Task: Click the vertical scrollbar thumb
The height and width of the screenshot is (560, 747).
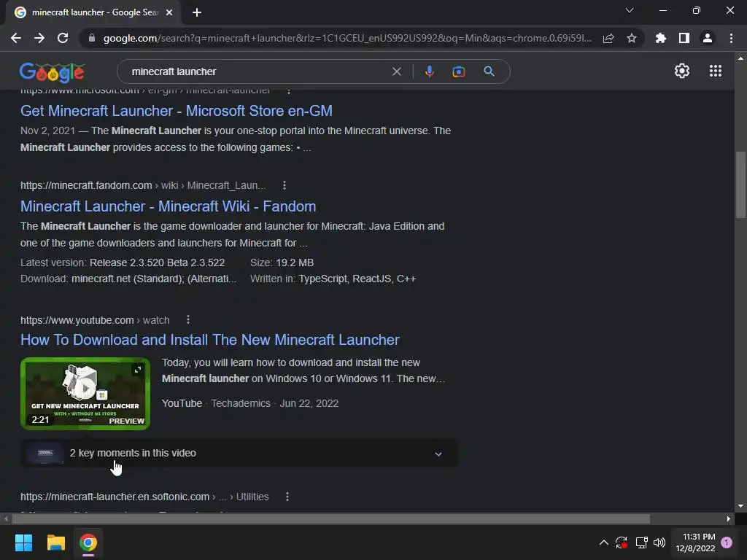Action: tap(740, 184)
